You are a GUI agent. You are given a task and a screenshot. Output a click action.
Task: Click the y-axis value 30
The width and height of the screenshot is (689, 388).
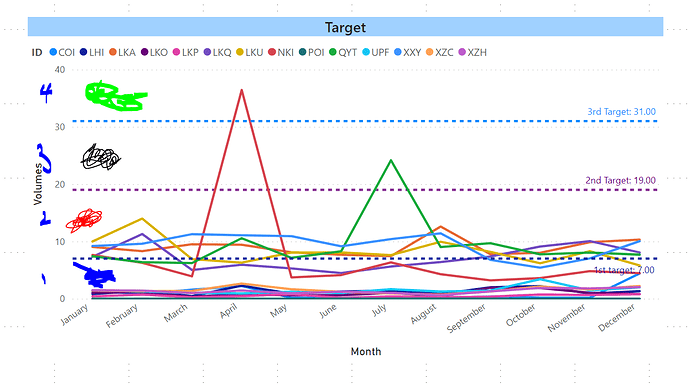[60, 127]
